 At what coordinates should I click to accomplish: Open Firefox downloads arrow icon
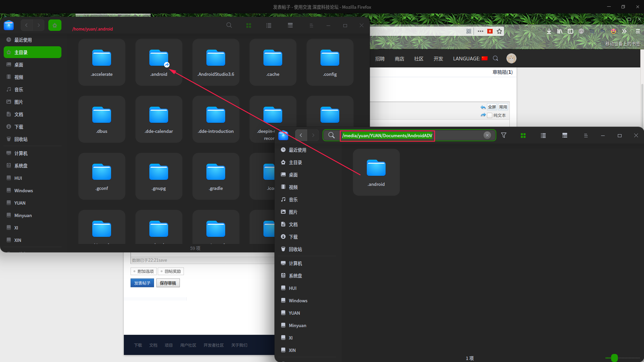549,31
